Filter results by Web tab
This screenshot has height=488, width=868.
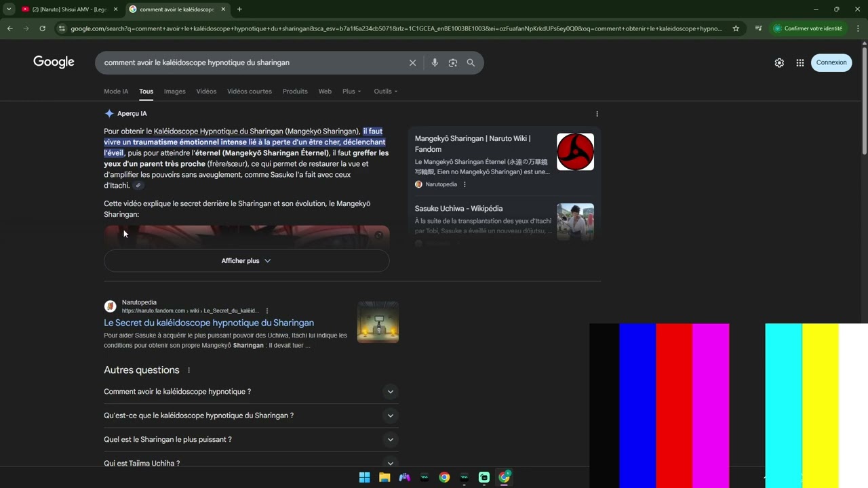325,91
